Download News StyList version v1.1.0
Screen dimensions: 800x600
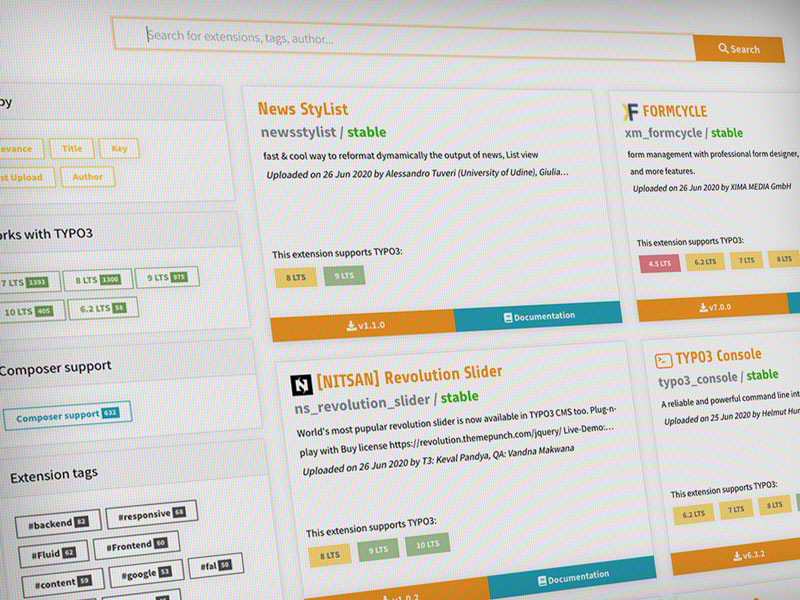(x=363, y=325)
